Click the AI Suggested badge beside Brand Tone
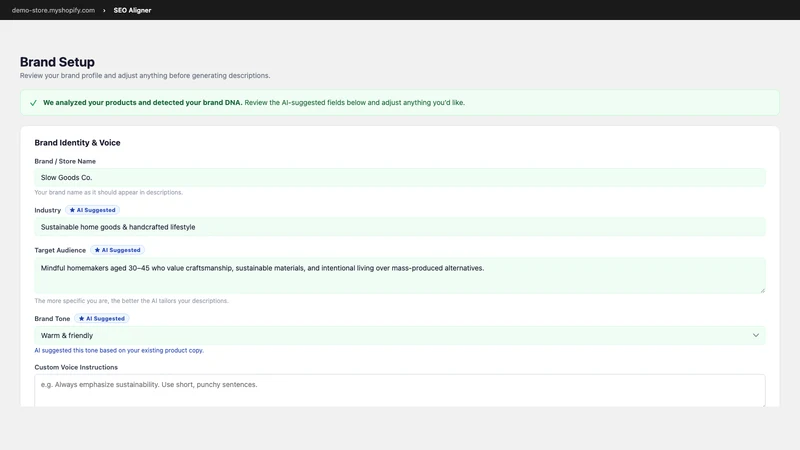 point(102,318)
